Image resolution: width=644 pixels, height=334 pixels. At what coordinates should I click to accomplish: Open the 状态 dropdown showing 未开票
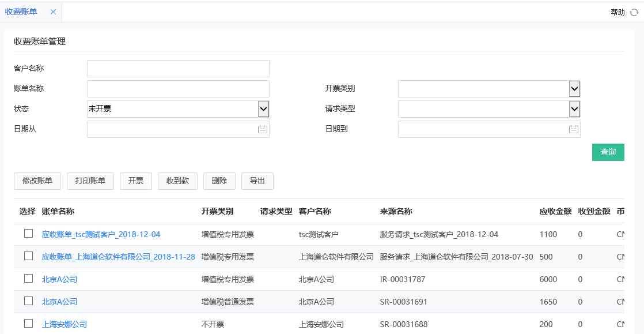point(264,108)
